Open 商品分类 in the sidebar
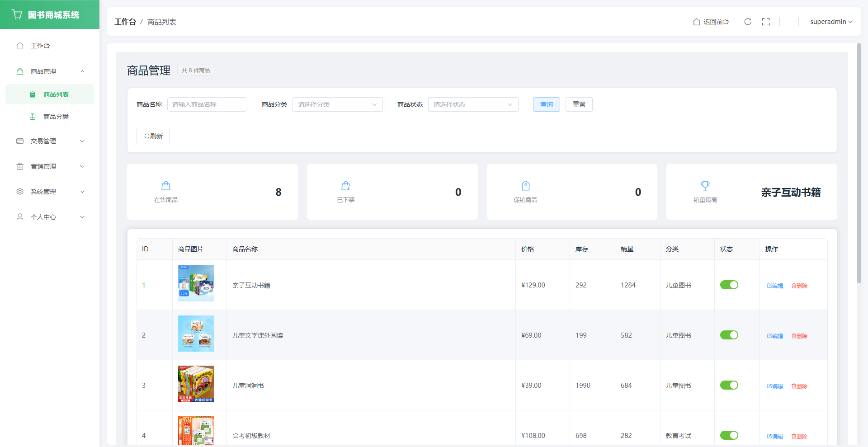The height and width of the screenshot is (447, 868). point(56,117)
